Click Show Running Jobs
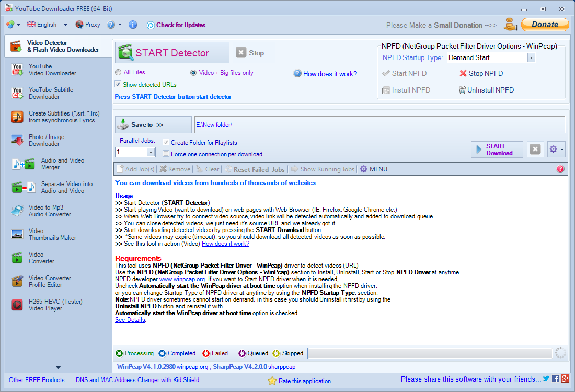Screen dimensions: 575x392 323,169
